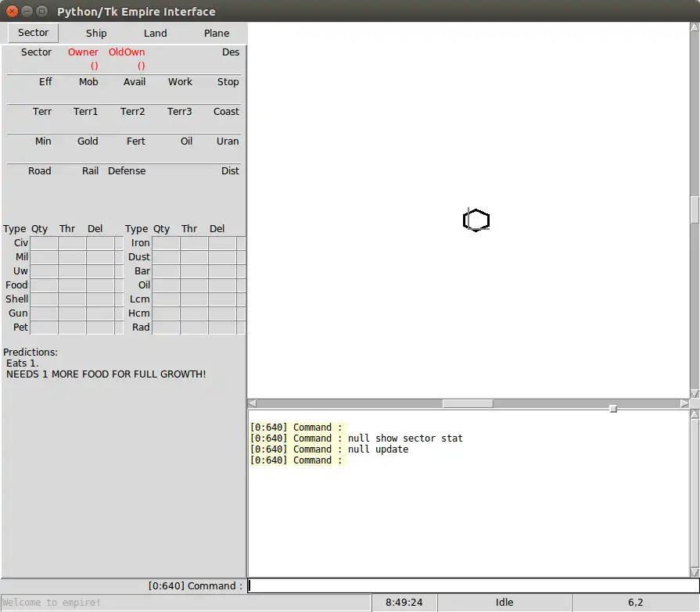
Task: Click the 6,2 coordinates in status bar
Action: 635,602
